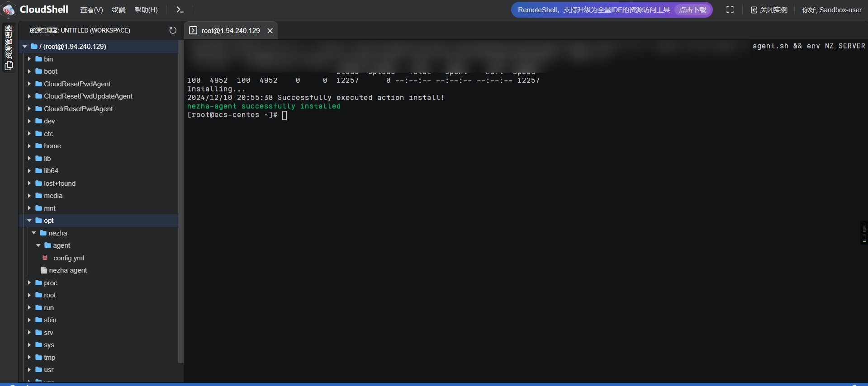
Task: Click the file tree vertical scrollbar
Action: click(181, 202)
